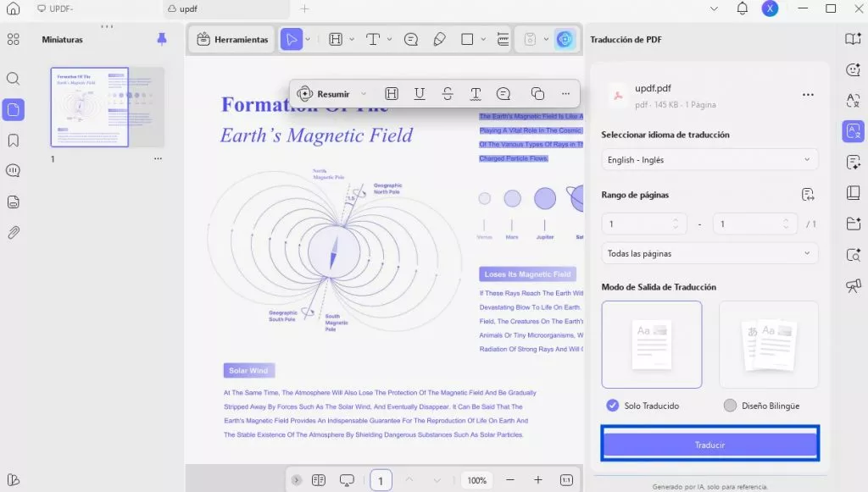Open the tab list chevron in title bar
Image resolution: width=868 pixels, height=492 pixels.
click(714, 8)
